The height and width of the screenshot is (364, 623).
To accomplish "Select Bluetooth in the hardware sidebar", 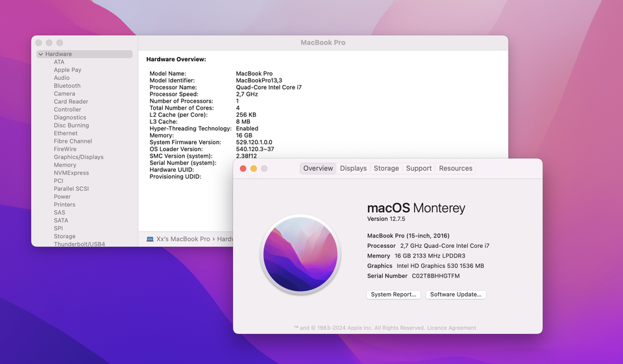I will coord(67,86).
